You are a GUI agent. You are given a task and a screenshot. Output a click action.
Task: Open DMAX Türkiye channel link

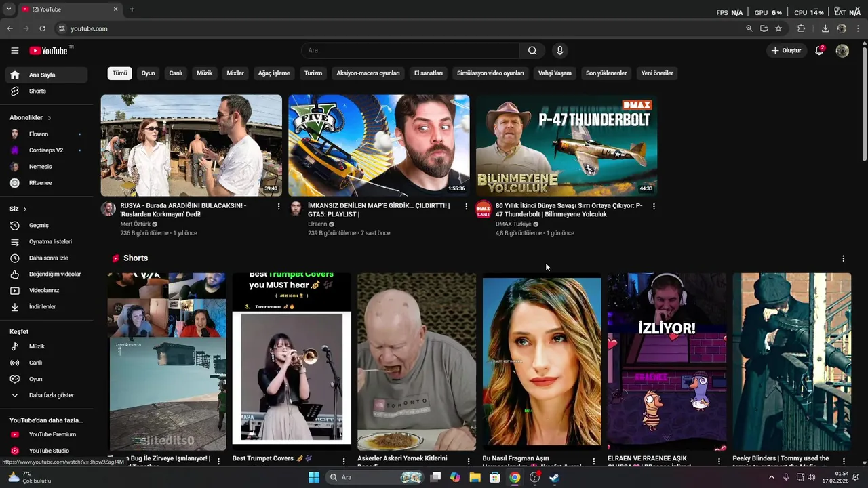click(513, 224)
